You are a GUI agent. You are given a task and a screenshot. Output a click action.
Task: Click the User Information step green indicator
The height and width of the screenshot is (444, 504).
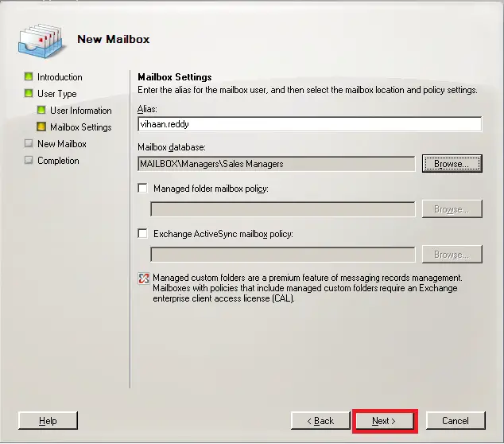[x=41, y=110]
